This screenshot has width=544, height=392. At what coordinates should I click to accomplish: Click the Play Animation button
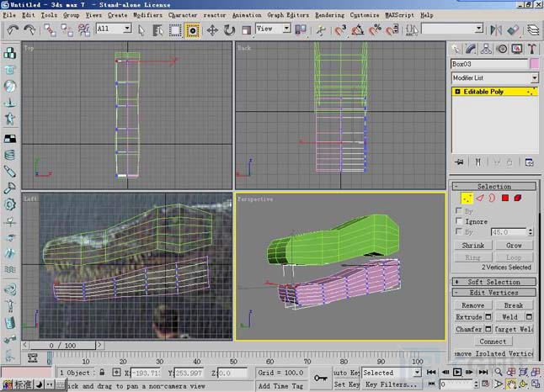coord(457,373)
